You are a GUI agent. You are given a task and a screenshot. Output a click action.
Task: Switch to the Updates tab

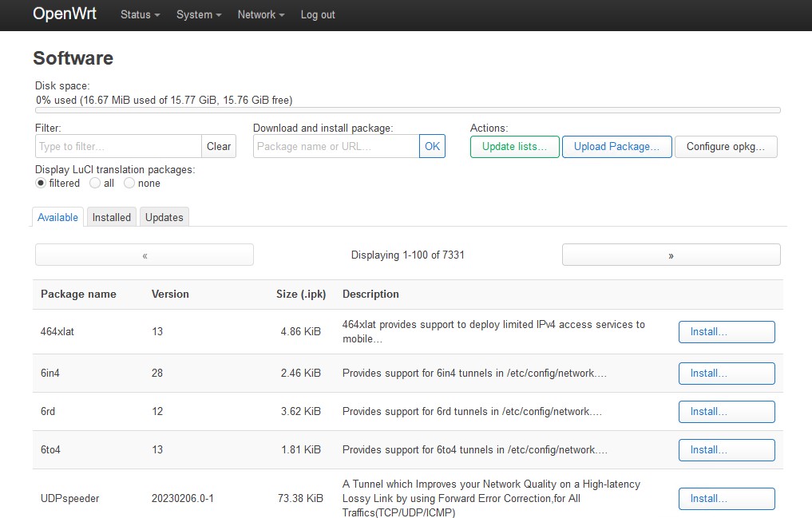164,217
